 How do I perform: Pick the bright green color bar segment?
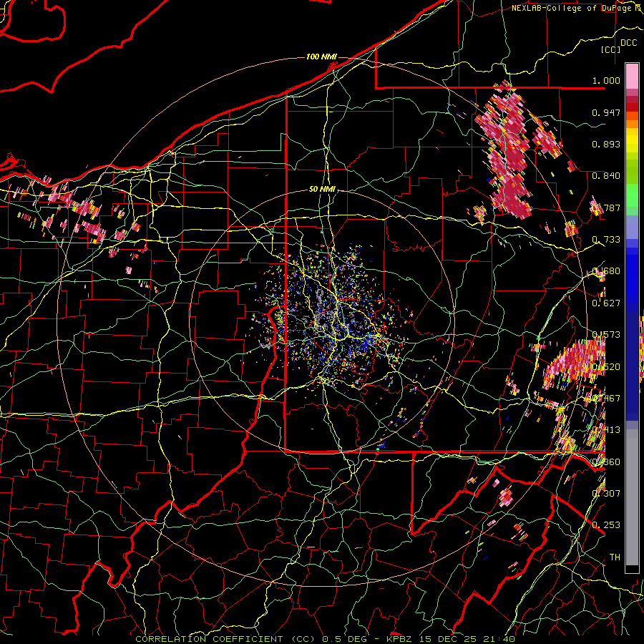(x=632, y=195)
